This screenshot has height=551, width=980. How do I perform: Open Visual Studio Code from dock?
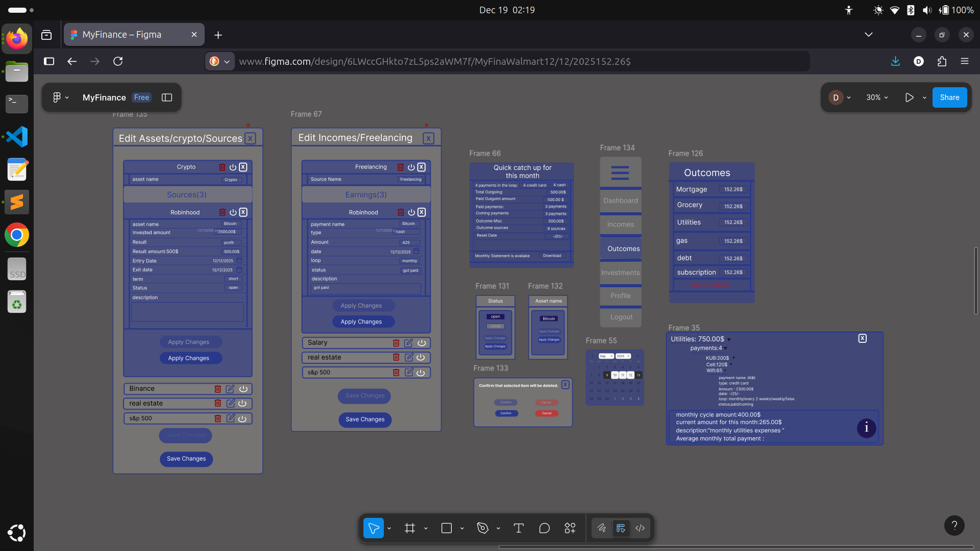click(17, 137)
